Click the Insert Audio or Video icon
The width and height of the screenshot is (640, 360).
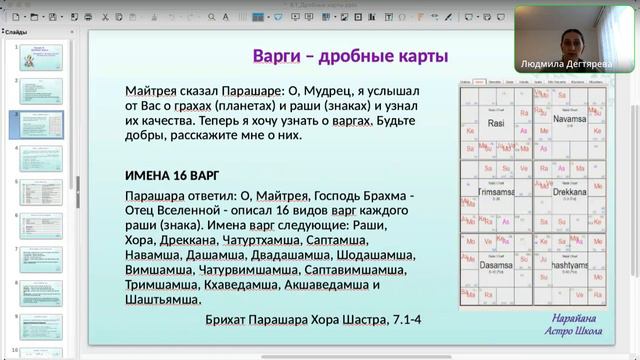358,17
